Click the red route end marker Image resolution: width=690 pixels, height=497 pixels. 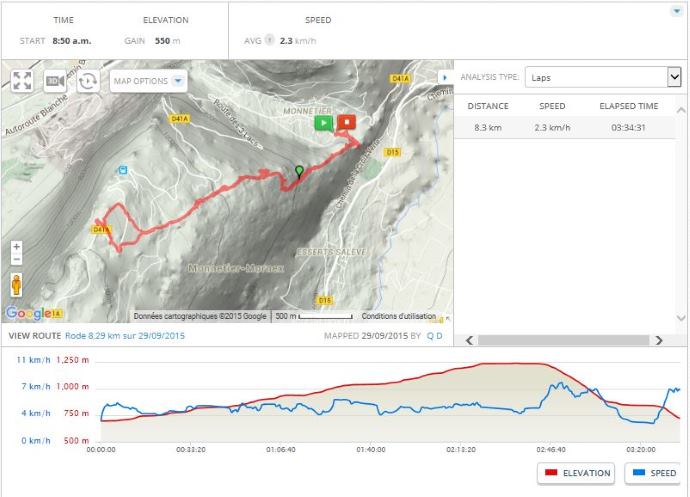click(x=346, y=122)
